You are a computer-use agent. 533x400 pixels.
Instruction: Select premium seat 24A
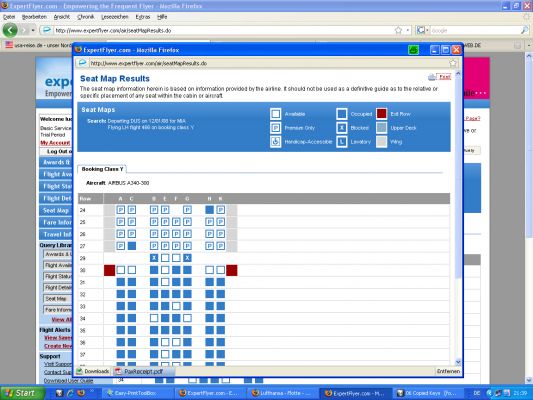pyautogui.click(x=121, y=210)
